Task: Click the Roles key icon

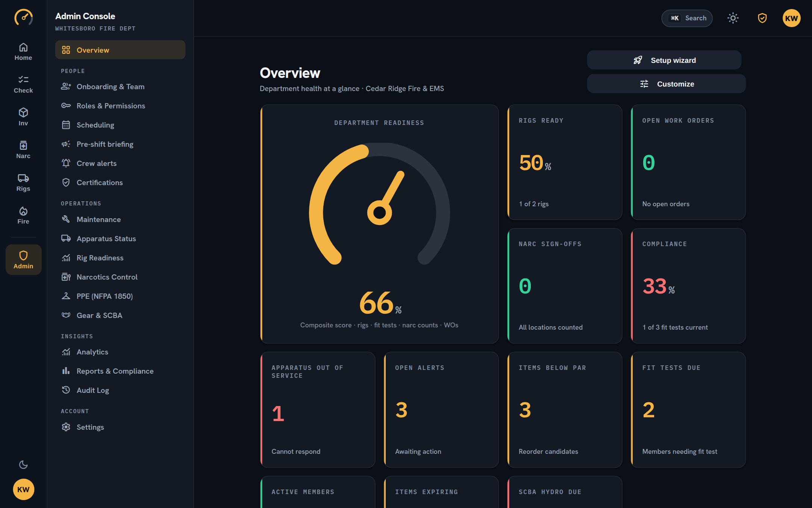Action: coord(66,106)
